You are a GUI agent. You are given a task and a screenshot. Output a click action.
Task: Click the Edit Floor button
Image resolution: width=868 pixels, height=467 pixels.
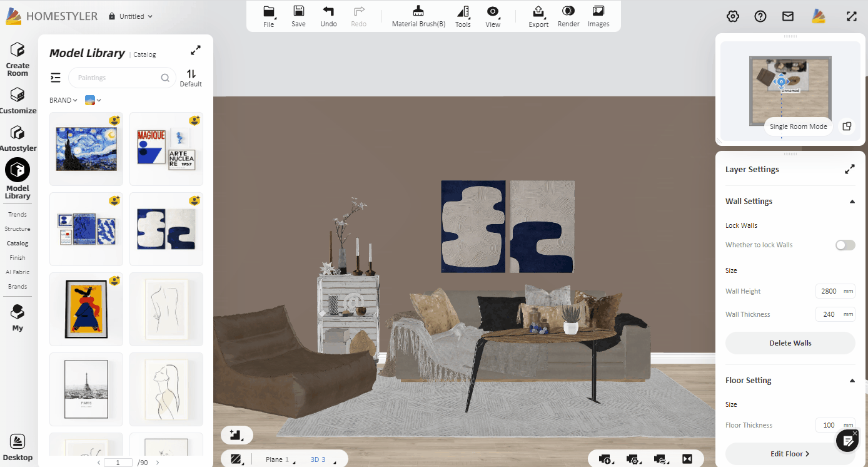(790, 454)
